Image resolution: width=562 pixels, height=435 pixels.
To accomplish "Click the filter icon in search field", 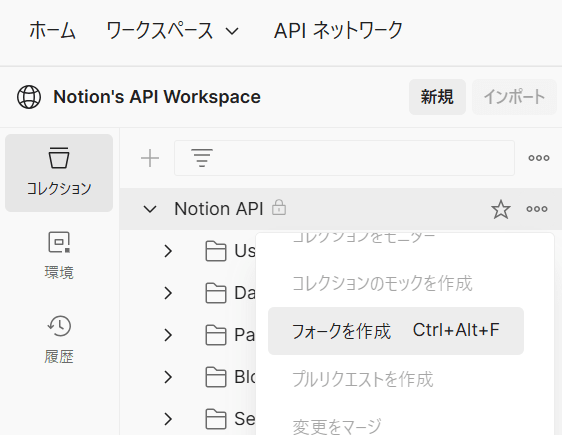I will coord(202,158).
